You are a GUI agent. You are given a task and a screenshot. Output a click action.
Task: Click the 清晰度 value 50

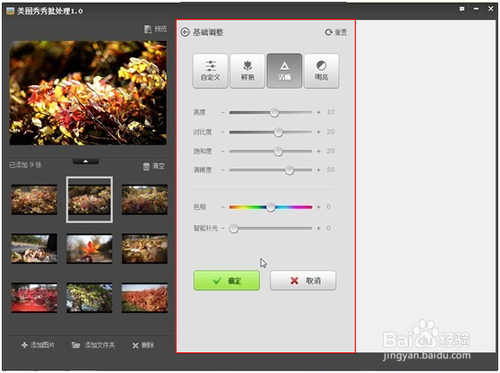pyautogui.click(x=330, y=170)
